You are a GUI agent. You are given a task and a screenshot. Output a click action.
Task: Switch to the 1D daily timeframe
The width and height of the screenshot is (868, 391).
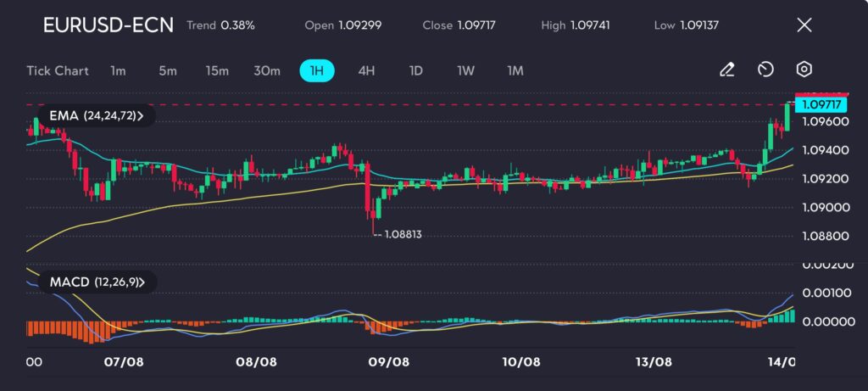pos(415,70)
